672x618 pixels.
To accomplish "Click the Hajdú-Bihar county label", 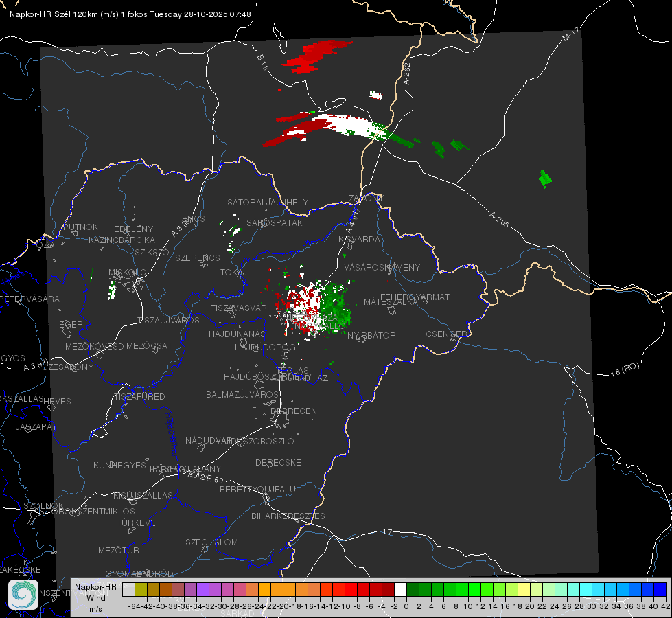I will click(172, 434).
